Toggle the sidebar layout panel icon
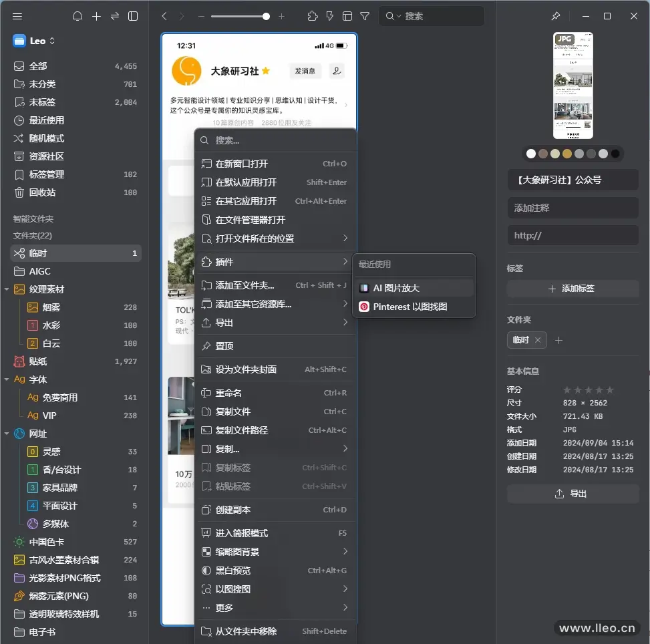 tap(132, 15)
